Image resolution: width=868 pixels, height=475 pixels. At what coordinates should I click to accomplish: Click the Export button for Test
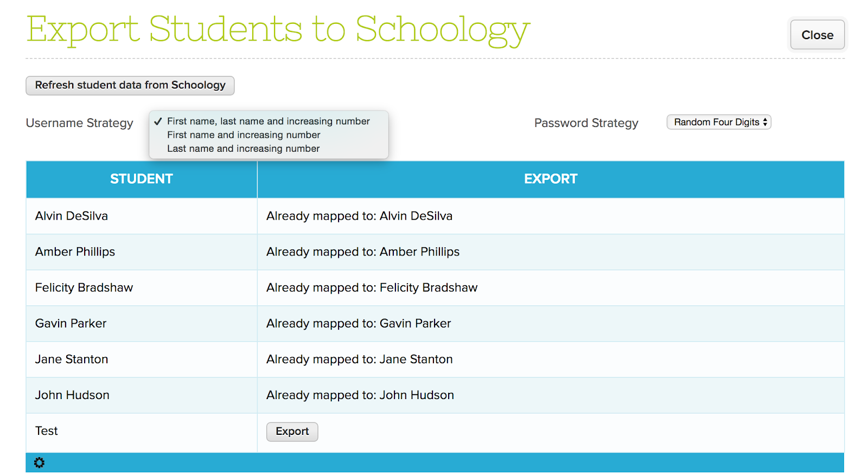pyautogui.click(x=292, y=432)
